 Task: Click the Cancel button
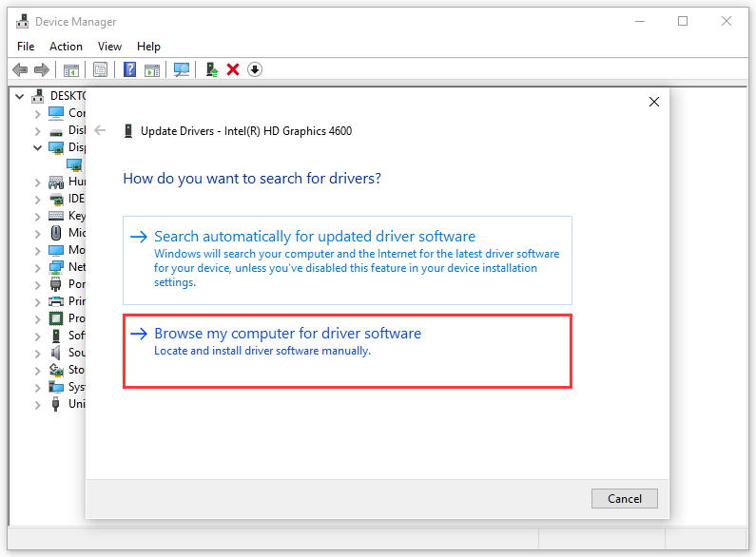(625, 499)
